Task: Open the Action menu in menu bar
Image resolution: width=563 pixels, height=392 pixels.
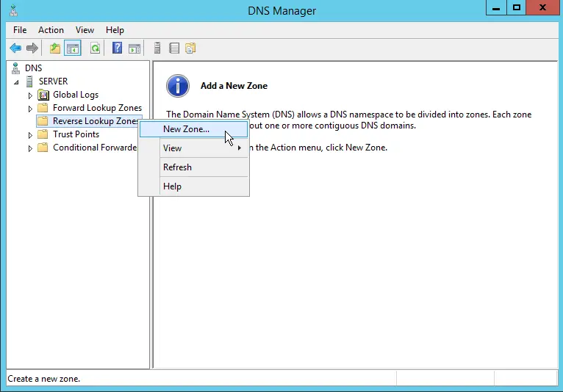Action: click(x=51, y=30)
